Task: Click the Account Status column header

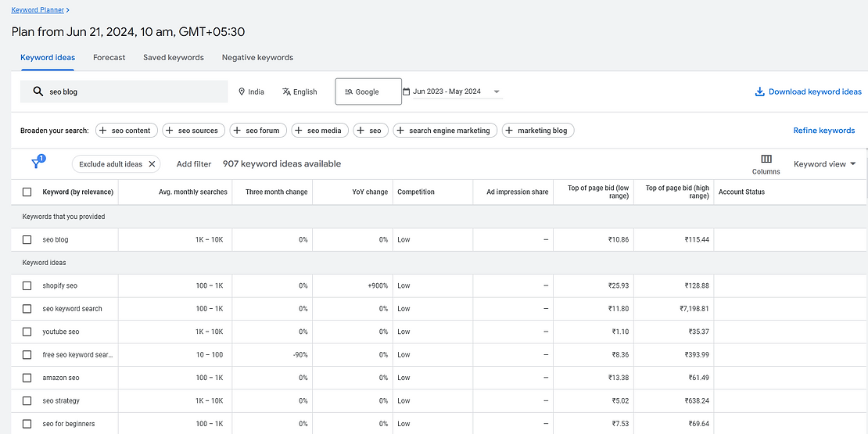Action: point(741,192)
